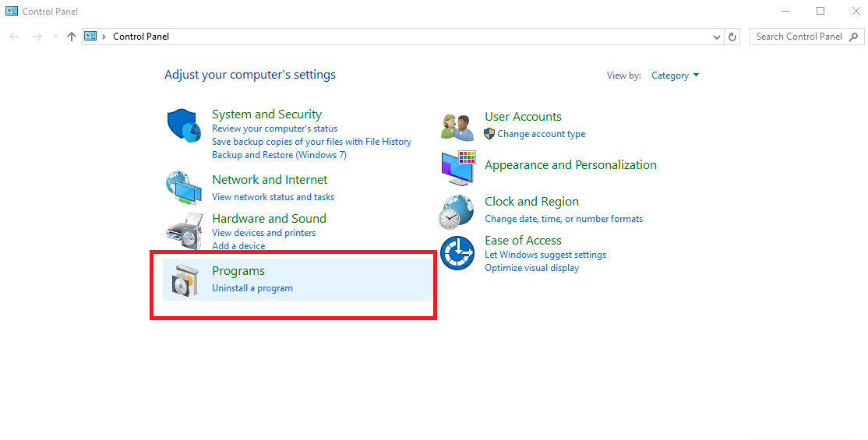This screenshot has height=440, width=868.
Task: Click the Back arrow navigation button
Action: click(14, 37)
